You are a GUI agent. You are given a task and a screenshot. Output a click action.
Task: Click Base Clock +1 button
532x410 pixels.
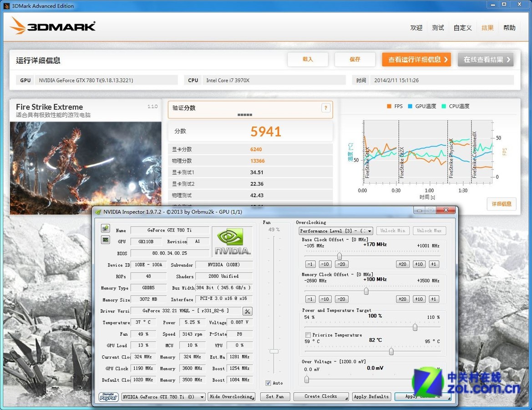pyautogui.click(x=434, y=264)
